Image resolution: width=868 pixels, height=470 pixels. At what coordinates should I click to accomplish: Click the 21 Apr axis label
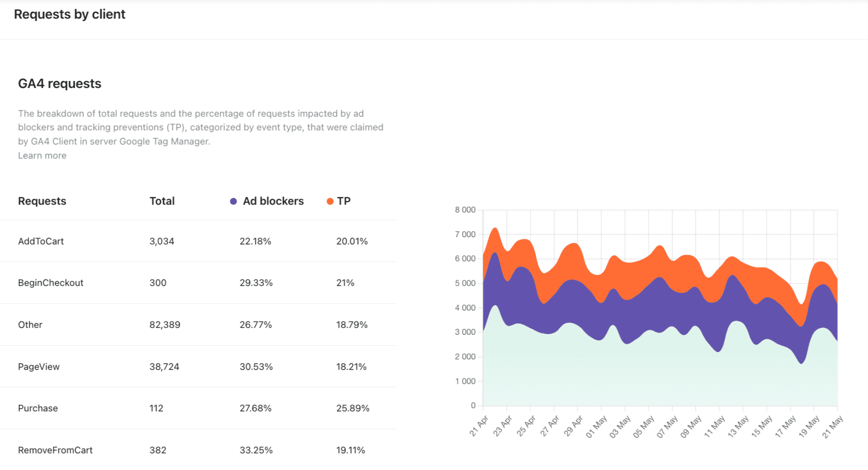coord(478,426)
